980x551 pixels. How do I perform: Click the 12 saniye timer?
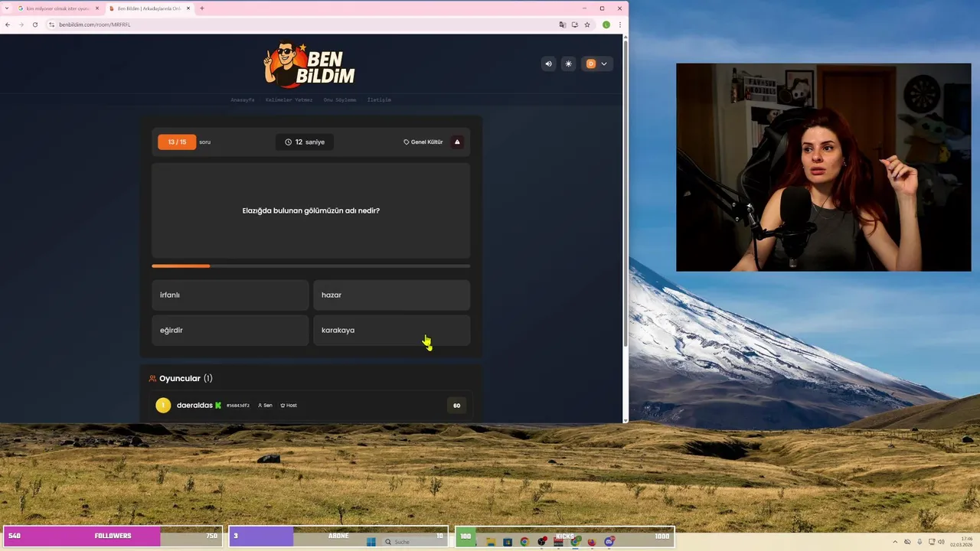pyautogui.click(x=305, y=142)
